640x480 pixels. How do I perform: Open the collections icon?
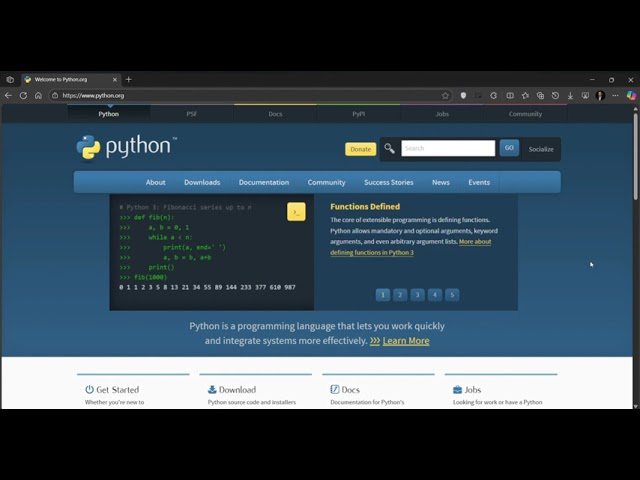coord(540,96)
